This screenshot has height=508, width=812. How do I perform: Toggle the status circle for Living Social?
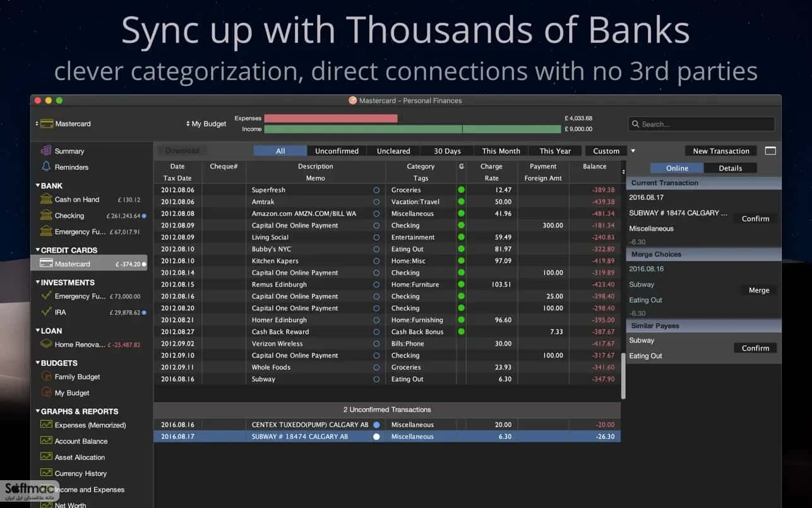[x=376, y=237]
